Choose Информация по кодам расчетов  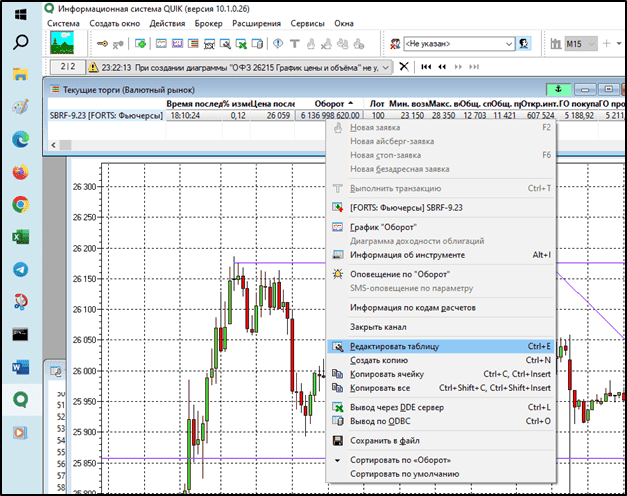(441, 308)
